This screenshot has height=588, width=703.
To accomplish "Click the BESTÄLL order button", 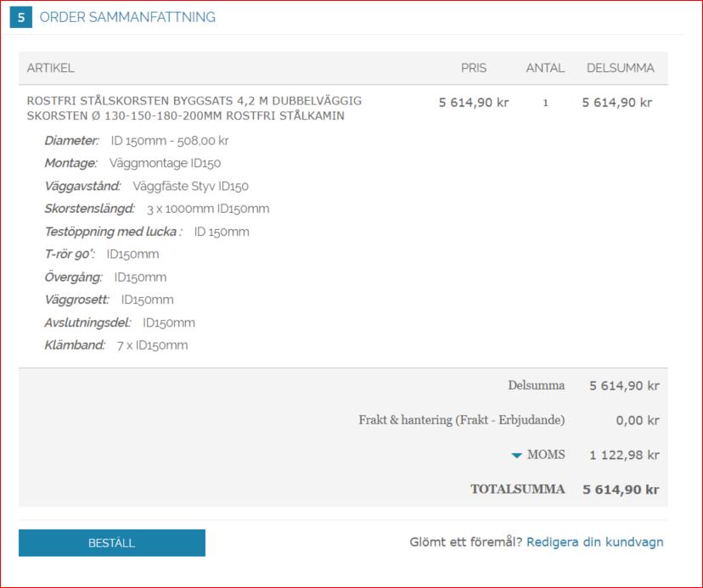I will pyautogui.click(x=111, y=543).
